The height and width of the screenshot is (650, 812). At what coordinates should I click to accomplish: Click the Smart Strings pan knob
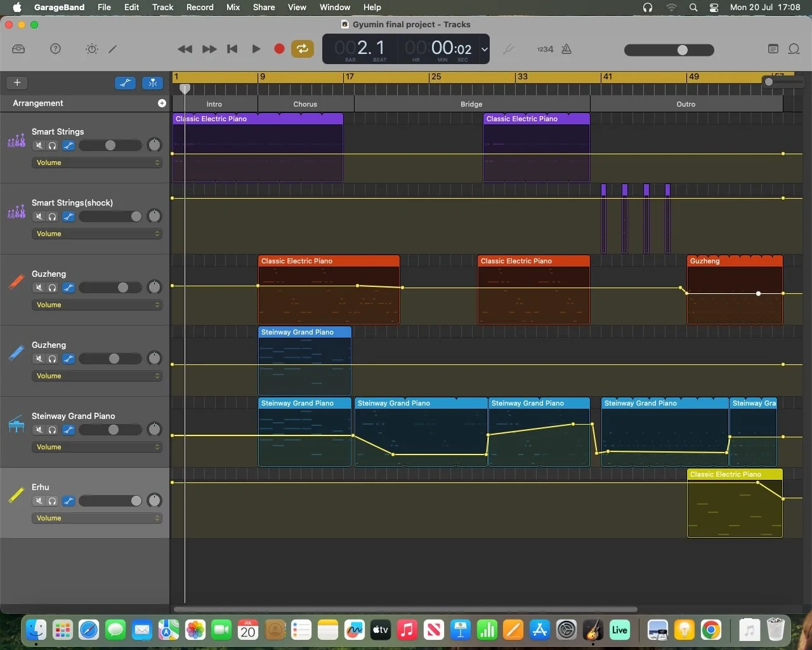point(154,145)
